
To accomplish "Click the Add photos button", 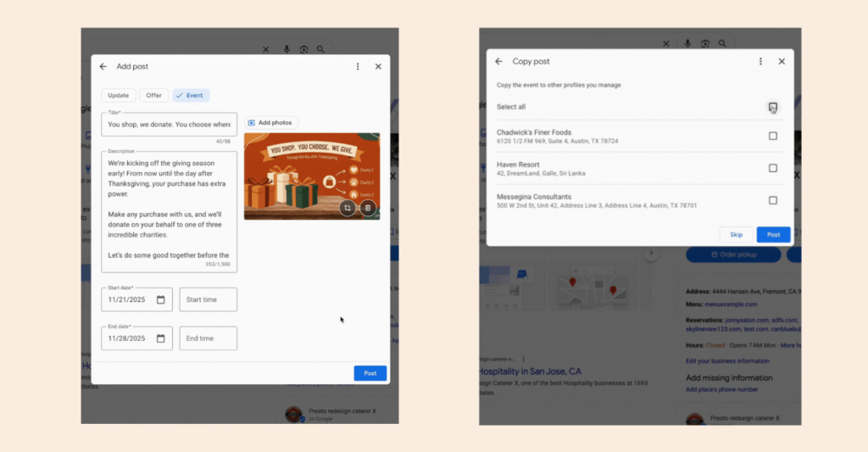I will 270,123.
